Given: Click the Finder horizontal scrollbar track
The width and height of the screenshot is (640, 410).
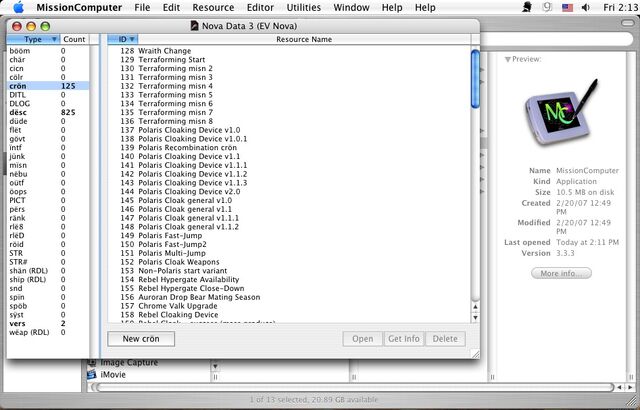Looking at the screenshot, I should [354, 387].
